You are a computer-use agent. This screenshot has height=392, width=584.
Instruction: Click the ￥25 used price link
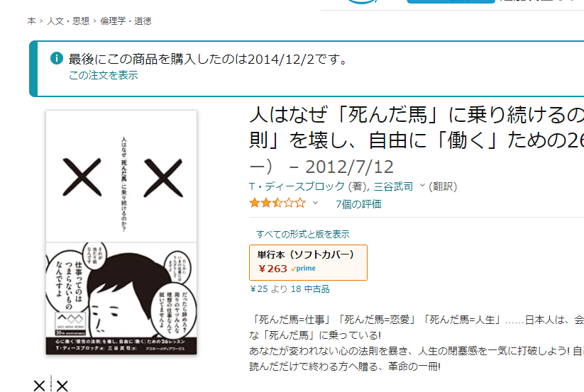tap(259, 289)
